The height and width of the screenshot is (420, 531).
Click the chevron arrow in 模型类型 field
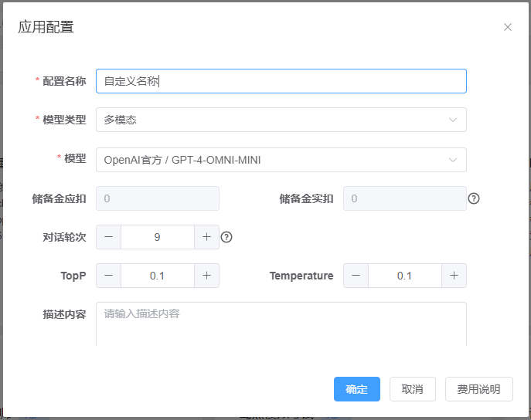453,120
